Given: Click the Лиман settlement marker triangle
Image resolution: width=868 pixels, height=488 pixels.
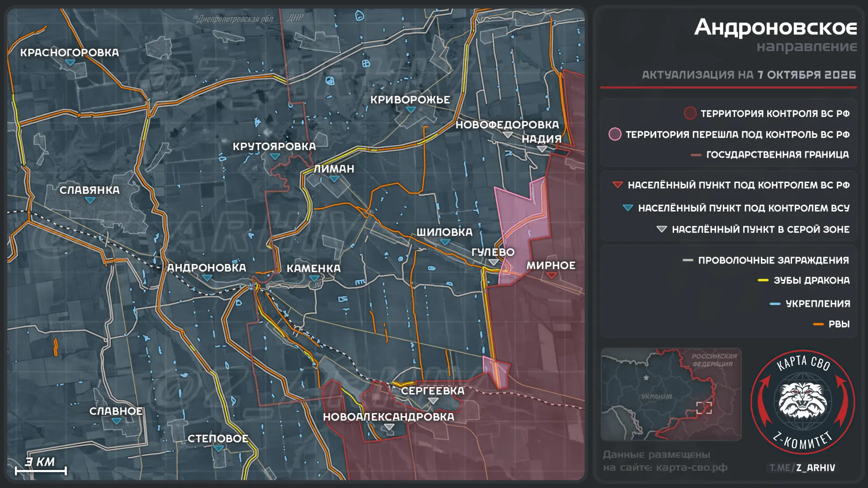Looking at the screenshot, I should point(334,179).
